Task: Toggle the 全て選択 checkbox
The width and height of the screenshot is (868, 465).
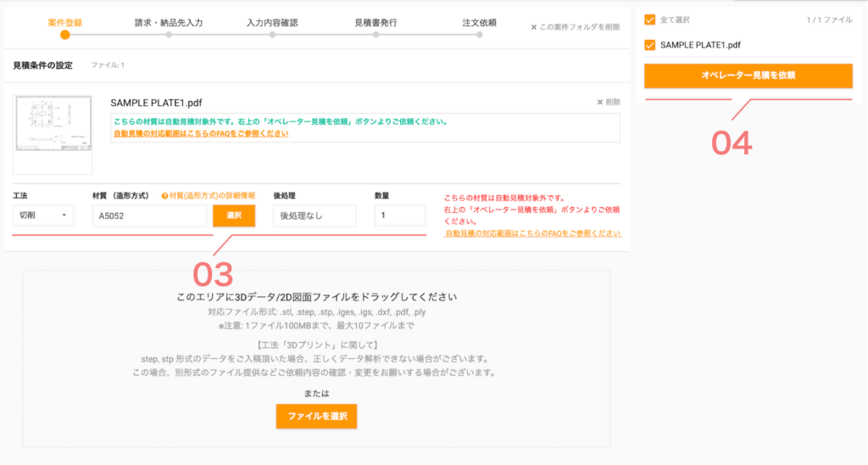Action: pos(650,19)
